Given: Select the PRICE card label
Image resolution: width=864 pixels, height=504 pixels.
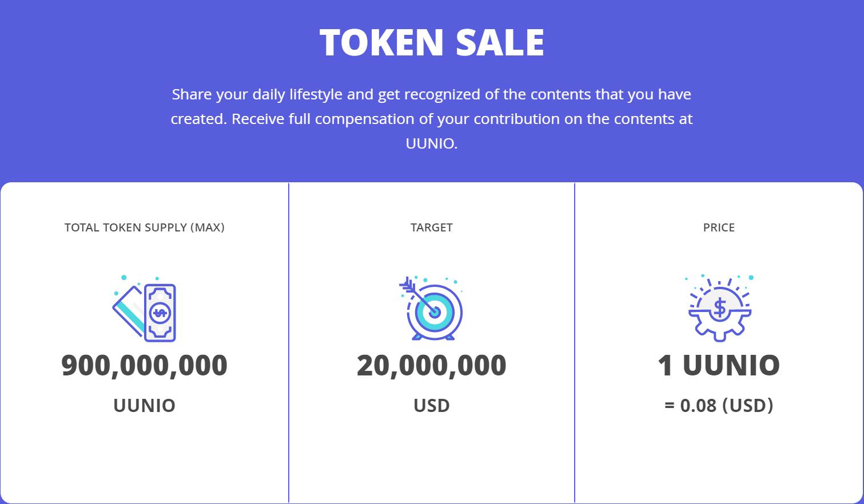Looking at the screenshot, I should click(x=719, y=227).
